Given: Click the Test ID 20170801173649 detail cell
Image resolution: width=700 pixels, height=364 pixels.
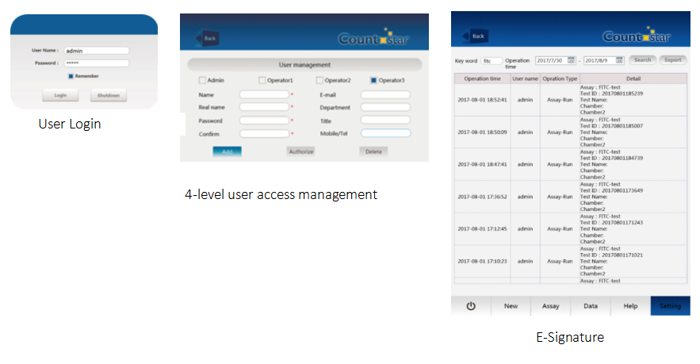Looking at the screenshot, I should coord(633,197).
